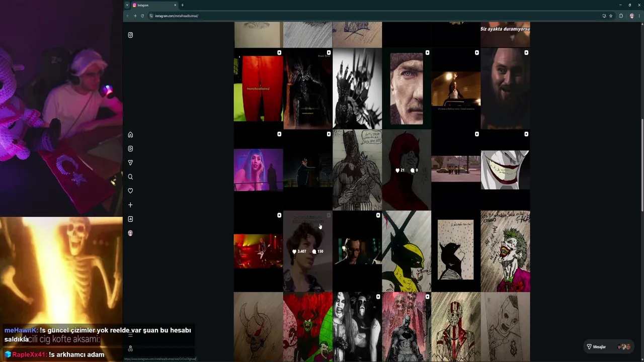Open Instagram search magnifier
Viewport: 644px width, 362px height.
pos(130,177)
